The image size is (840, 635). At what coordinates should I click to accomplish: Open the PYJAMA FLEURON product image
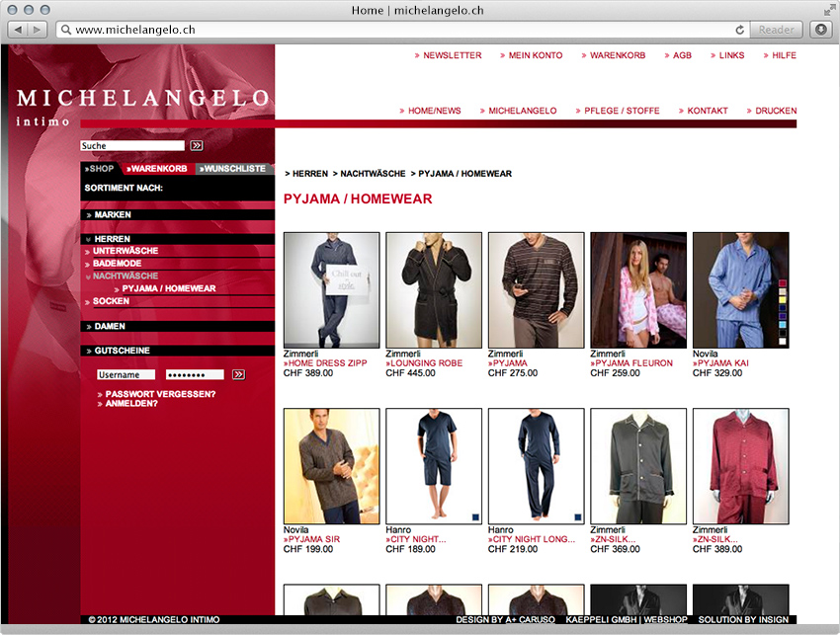(638, 290)
